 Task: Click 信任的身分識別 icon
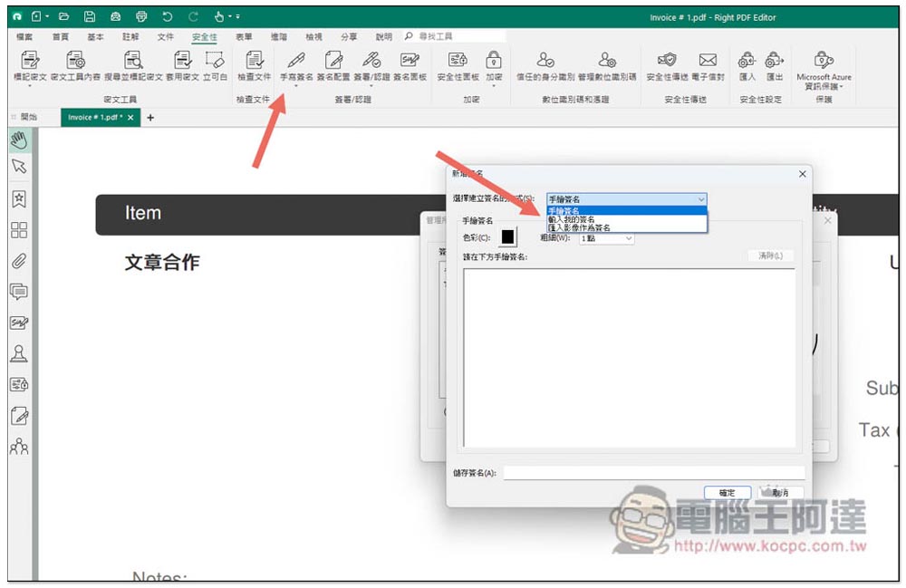[545, 62]
